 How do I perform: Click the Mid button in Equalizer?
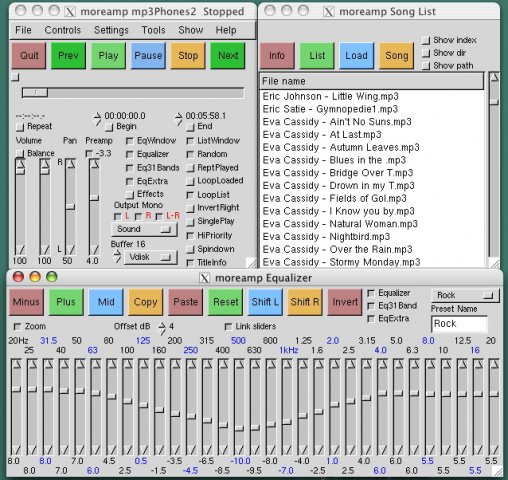pos(106,302)
